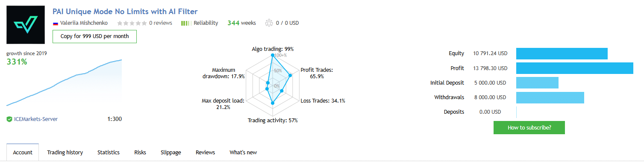Click the green Reliability bars icon
The width and height of the screenshot is (644, 162).
coord(186,23)
